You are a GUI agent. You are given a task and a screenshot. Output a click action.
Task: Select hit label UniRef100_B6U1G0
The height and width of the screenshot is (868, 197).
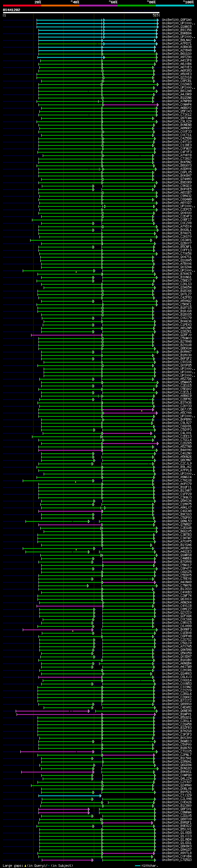pyautogui.click(x=177, y=54)
